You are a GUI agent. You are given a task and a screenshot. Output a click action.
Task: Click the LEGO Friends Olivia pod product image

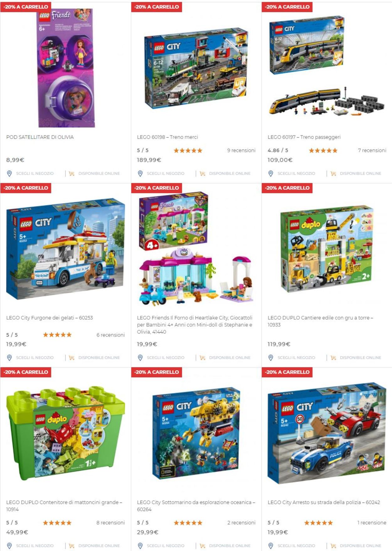coord(66,68)
